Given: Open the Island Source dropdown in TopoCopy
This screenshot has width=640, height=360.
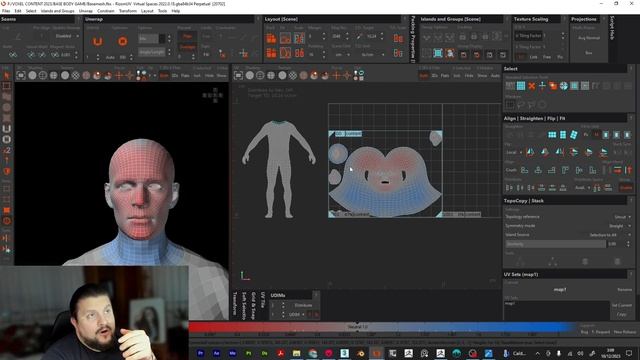Looking at the screenshot, I should click(610, 235).
